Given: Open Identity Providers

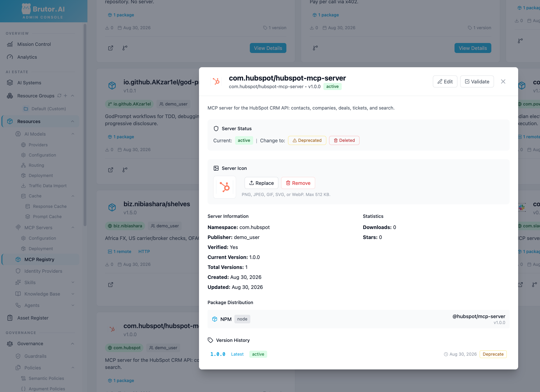Looking at the screenshot, I should (43, 271).
